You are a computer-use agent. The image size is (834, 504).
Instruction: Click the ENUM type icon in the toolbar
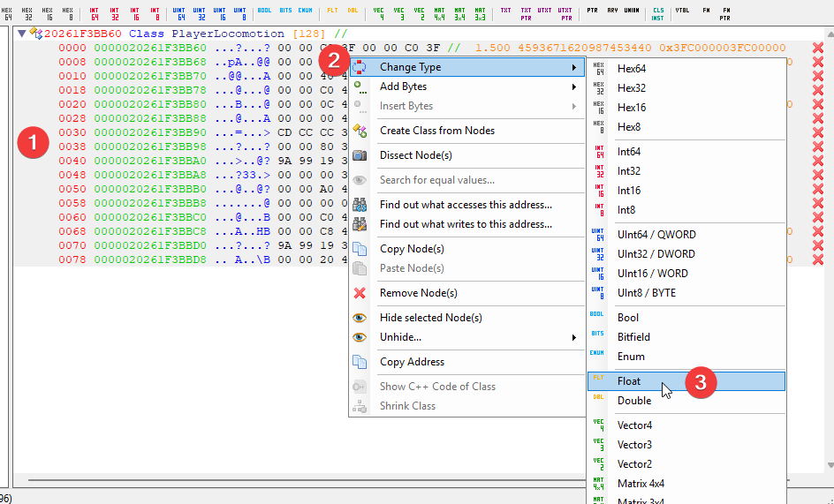(306, 11)
